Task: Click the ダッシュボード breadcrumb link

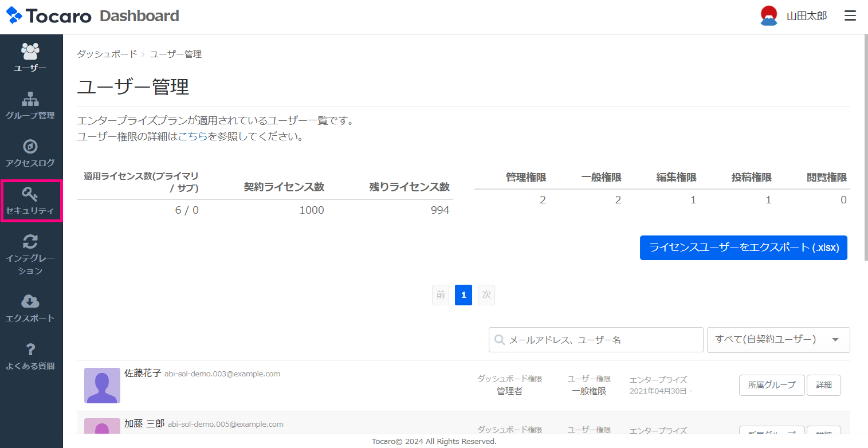Action: pos(107,54)
